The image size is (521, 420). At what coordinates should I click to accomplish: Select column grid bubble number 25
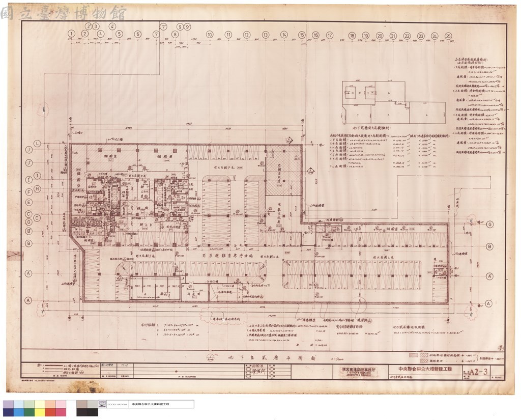(448, 36)
